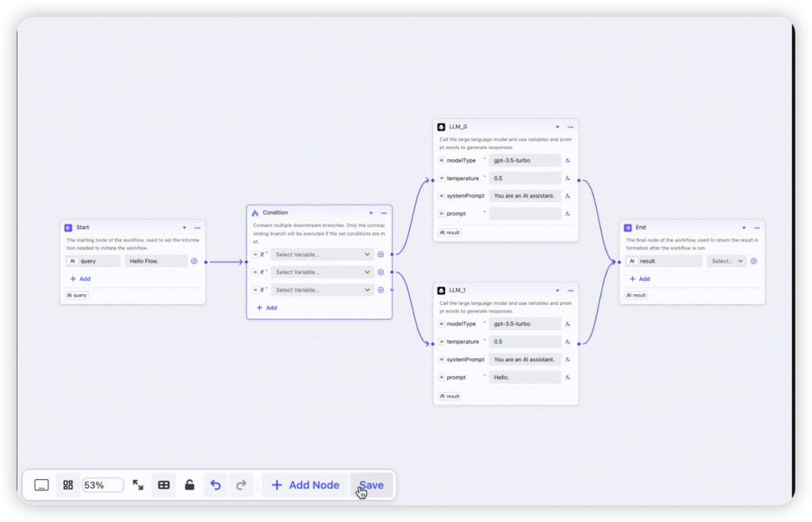Collapse the End node with its arrow
This screenshot has height=522, width=812.
click(744, 228)
